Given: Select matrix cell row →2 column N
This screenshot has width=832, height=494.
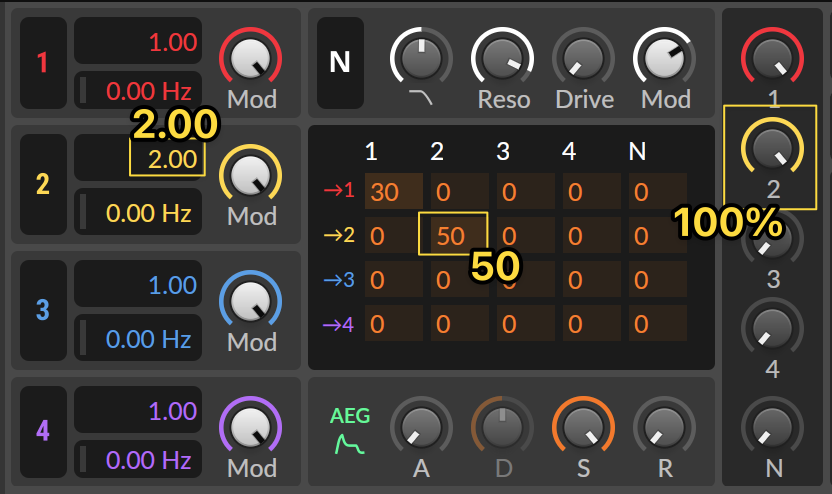Looking at the screenshot, I should 658,235.
